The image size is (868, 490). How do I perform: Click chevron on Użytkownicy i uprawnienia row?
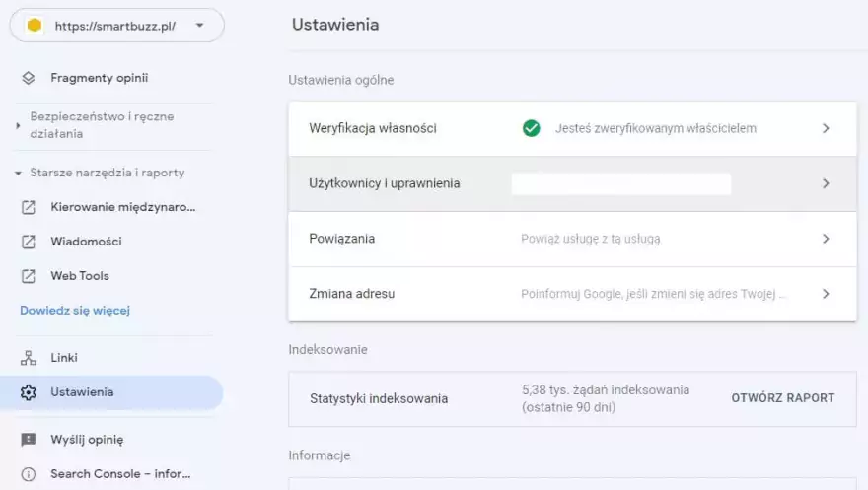click(x=826, y=183)
